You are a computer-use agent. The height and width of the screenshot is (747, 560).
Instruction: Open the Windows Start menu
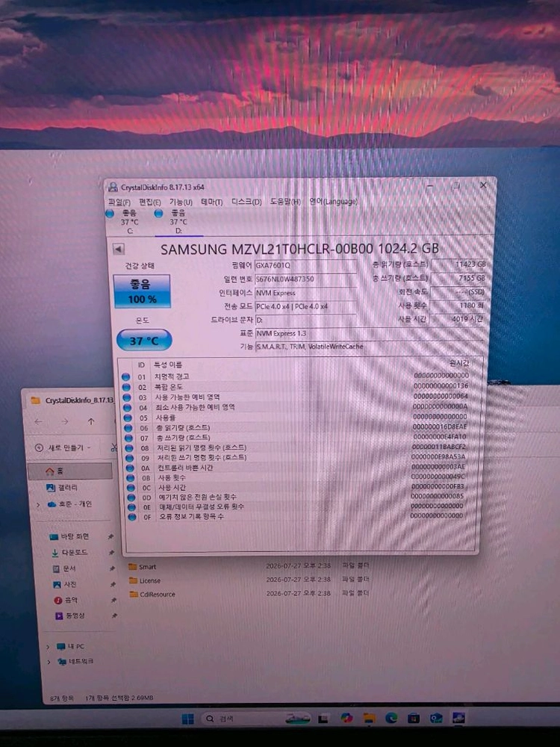pyautogui.click(x=187, y=719)
